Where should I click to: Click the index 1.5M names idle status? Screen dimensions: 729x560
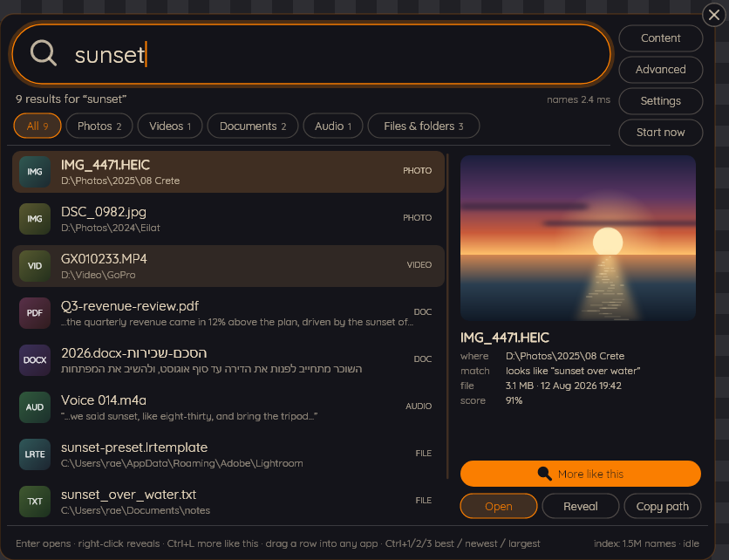click(x=646, y=543)
